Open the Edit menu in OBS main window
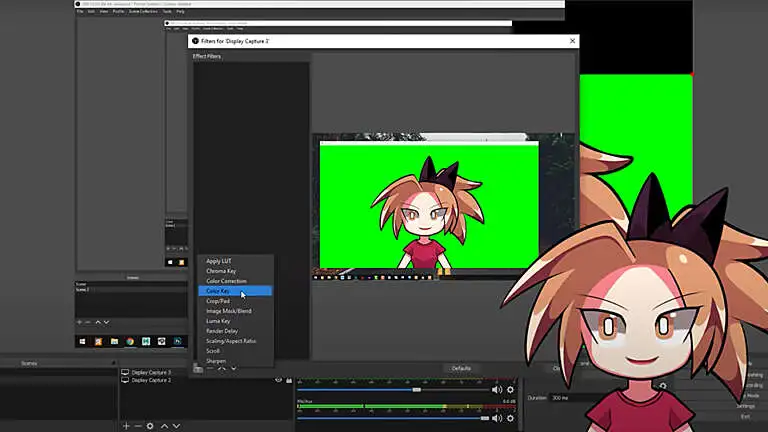This screenshot has width=768, height=432. [x=91, y=11]
